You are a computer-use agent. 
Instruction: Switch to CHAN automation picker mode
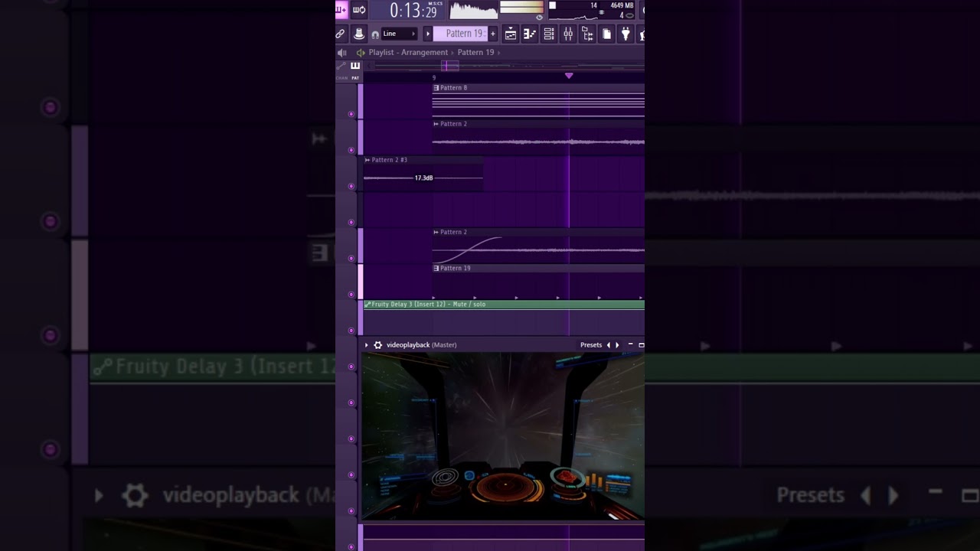[x=341, y=78]
